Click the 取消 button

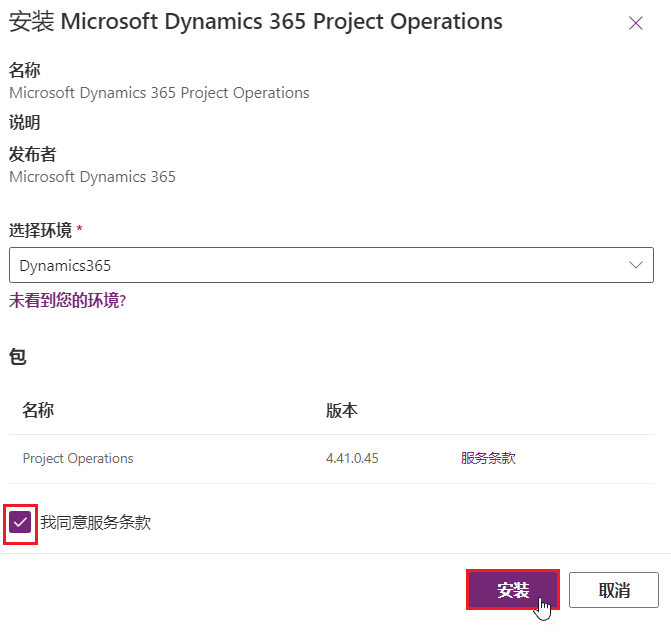(614, 590)
